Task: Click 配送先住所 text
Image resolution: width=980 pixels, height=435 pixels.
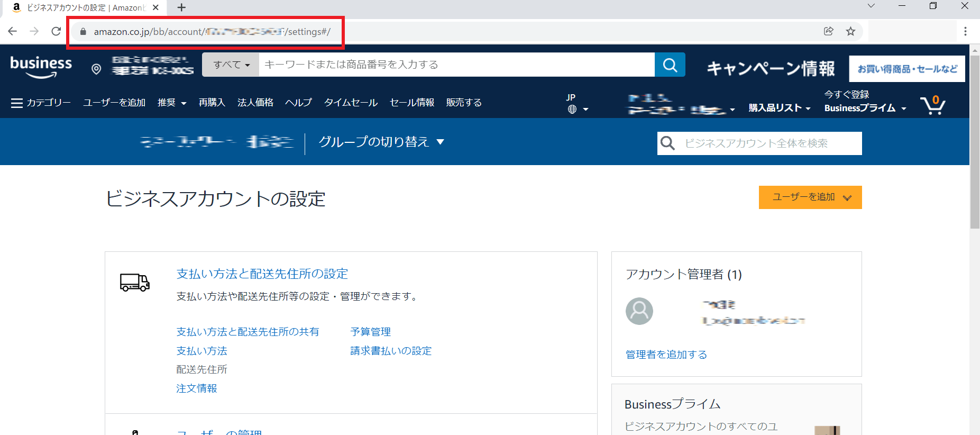Action: [x=202, y=369]
